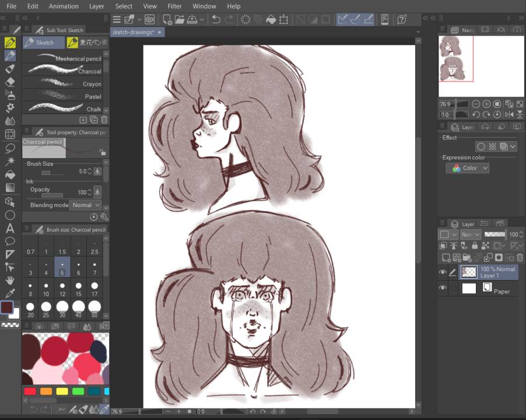Toggle snap to ruler in command bar
526x420 pixels.
coord(342,19)
